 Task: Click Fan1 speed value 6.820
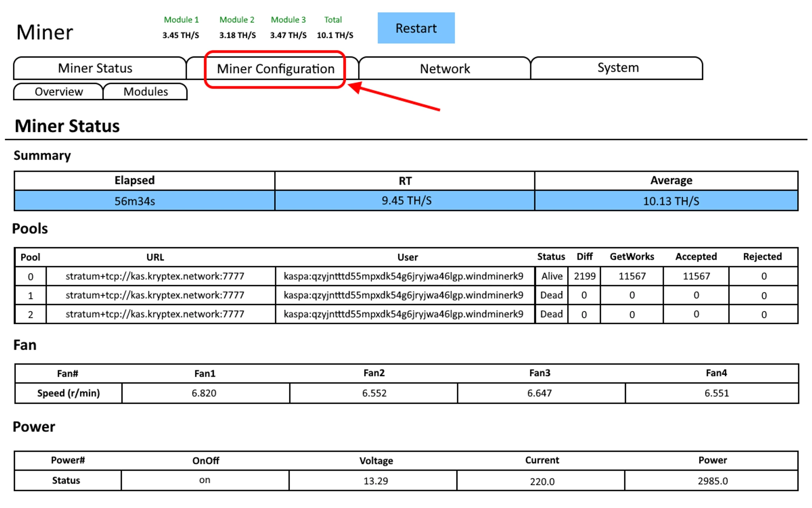point(204,393)
